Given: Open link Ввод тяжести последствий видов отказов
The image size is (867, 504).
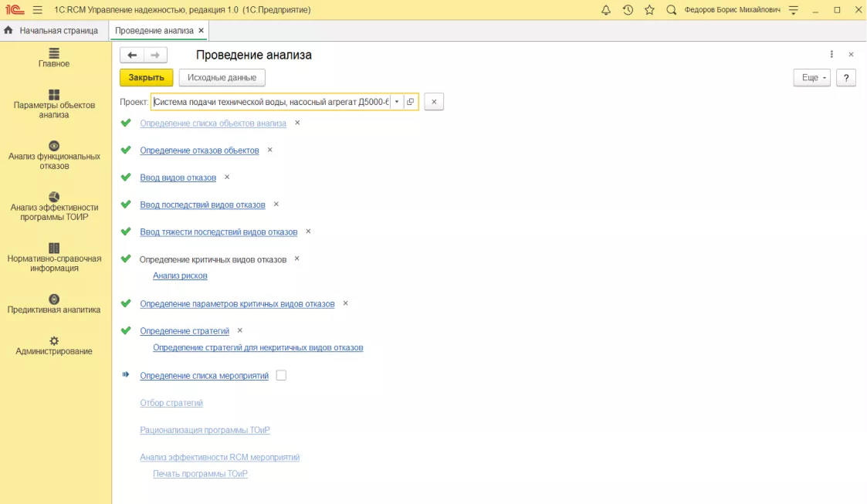Looking at the screenshot, I should pos(218,232).
